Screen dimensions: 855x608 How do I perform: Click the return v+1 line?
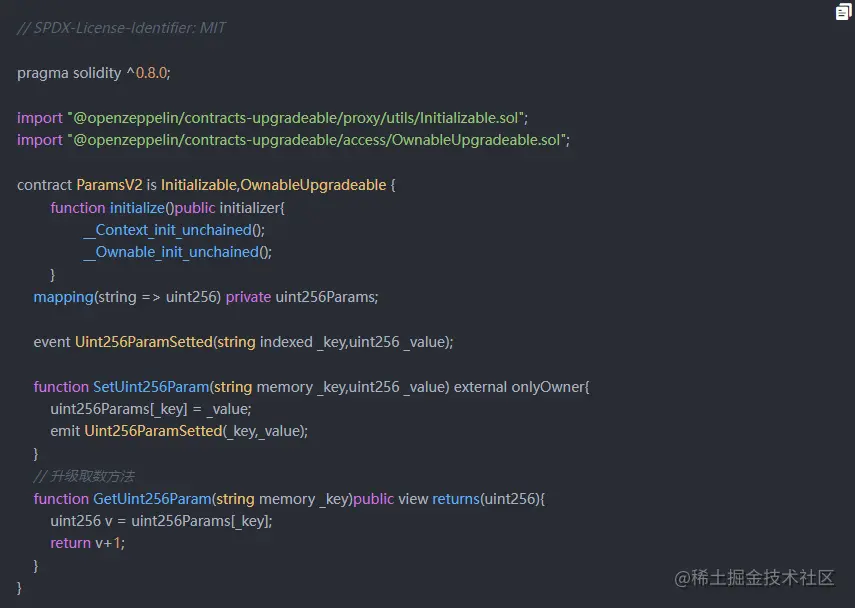(x=87, y=543)
